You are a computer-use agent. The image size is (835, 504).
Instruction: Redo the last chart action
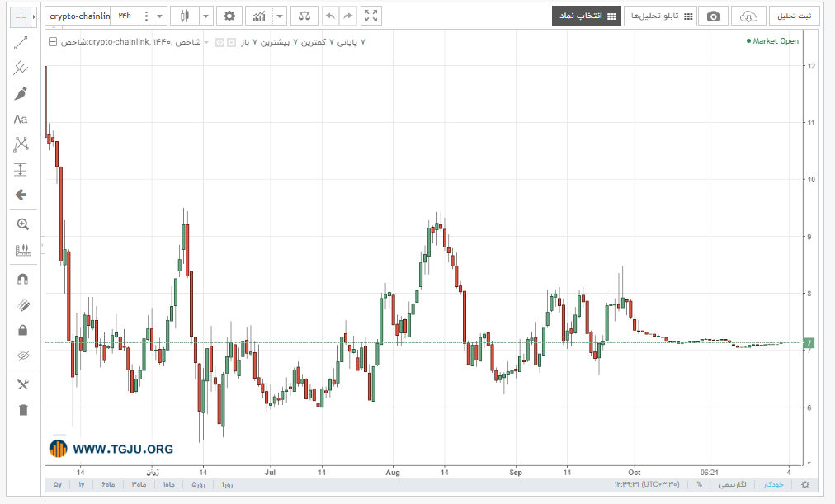coord(347,16)
